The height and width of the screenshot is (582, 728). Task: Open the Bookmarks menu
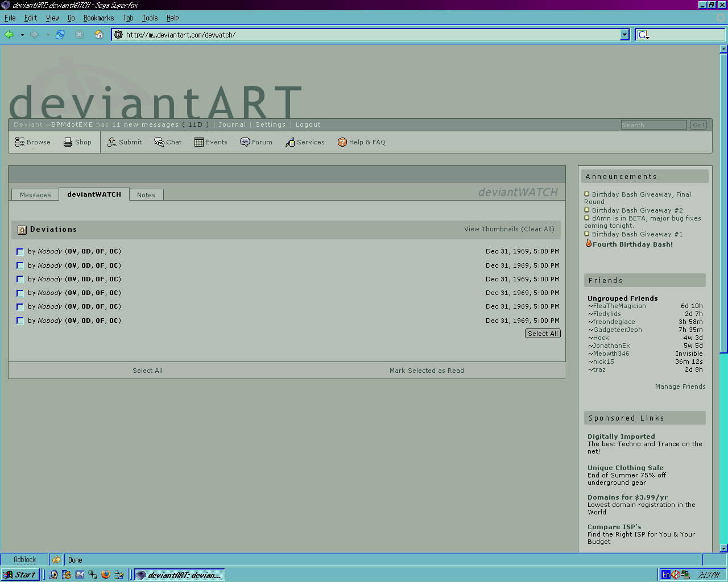point(98,18)
